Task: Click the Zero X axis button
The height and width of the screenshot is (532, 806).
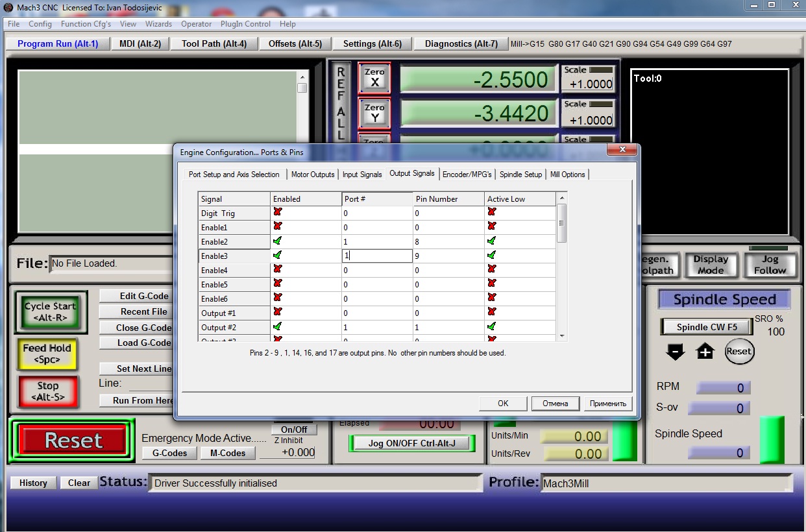Action: pos(374,78)
